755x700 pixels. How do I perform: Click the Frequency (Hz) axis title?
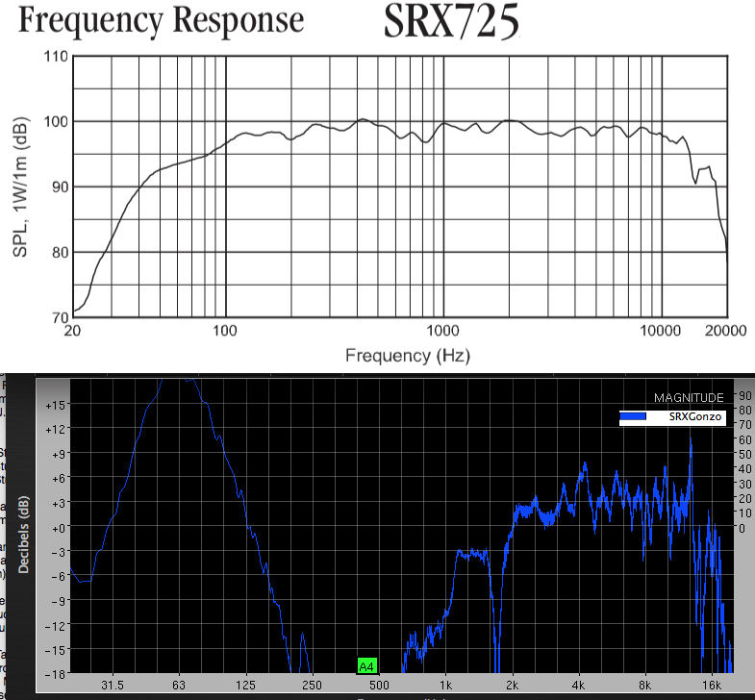click(408, 356)
